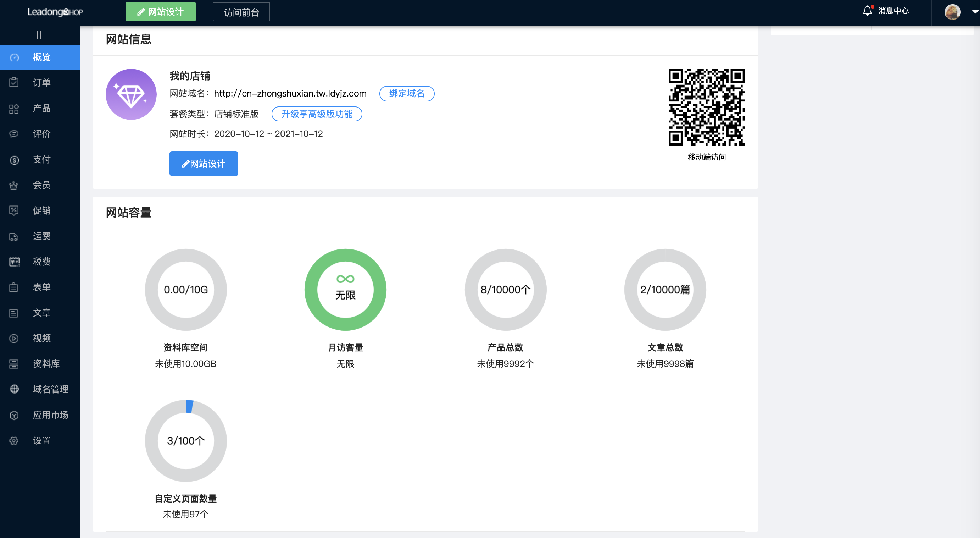The image size is (980, 538).
Task: Click the 订单 clipboard icon in the sidebar
Action: tap(14, 83)
